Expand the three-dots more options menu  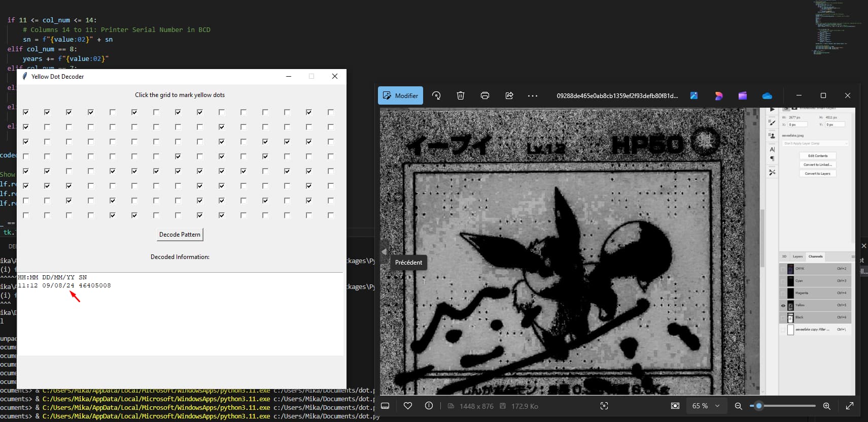533,95
